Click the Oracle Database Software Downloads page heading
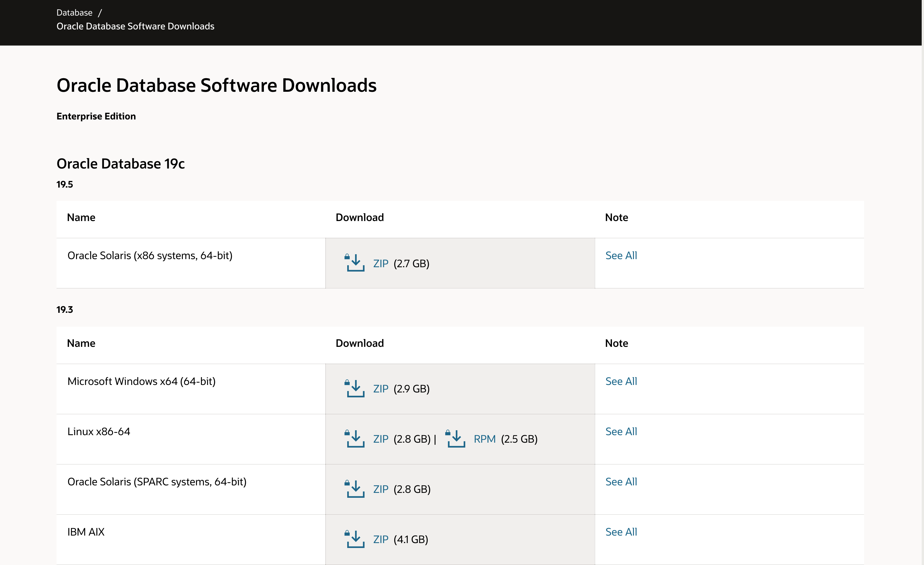Screen dimensions: 924x565 [x=216, y=85]
